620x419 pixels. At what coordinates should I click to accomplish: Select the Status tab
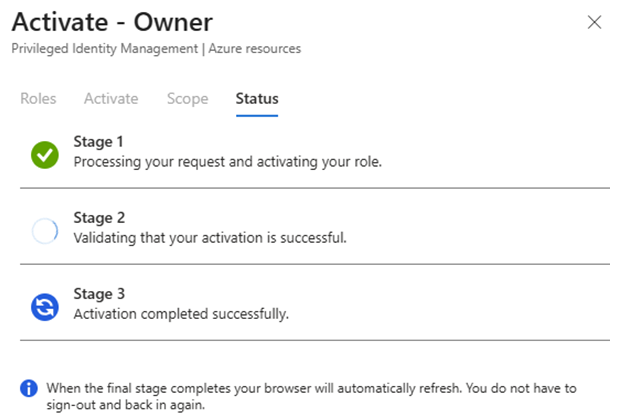257,99
